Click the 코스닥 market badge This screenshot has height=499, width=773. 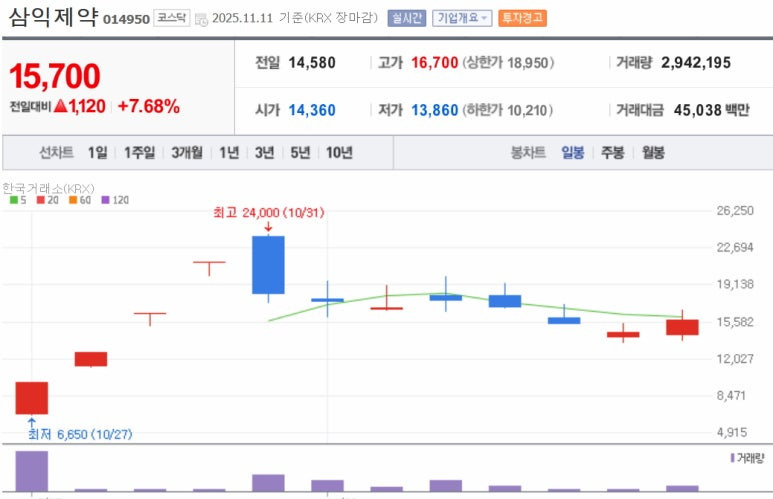tap(172, 18)
